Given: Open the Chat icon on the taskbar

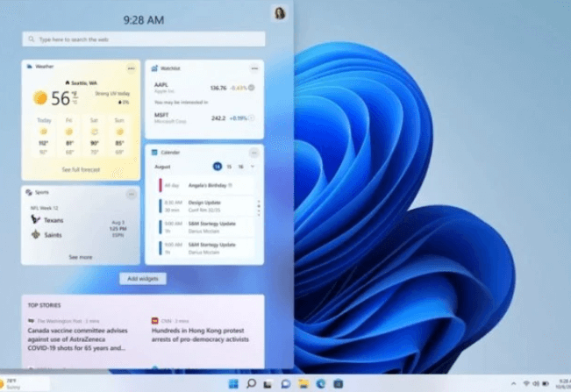Looking at the screenshot, I should pyautogui.click(x=286, y=383).
